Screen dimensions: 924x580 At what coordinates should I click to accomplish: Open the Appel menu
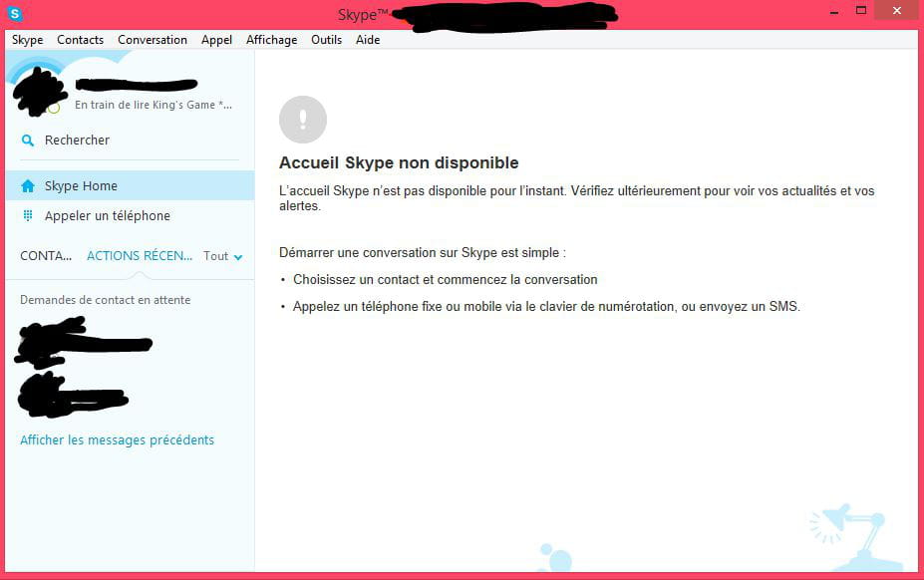click(x=217, y=40)
